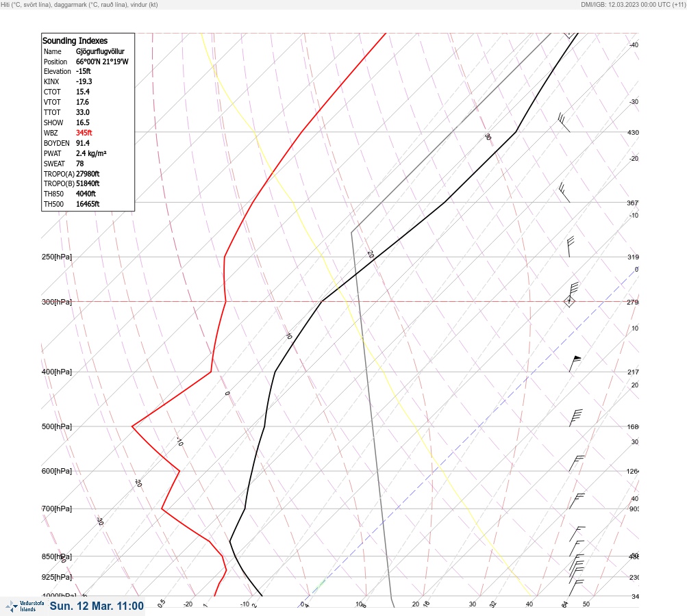
Task: Click the VTOT value 17.6
Action: click(82, 102)
